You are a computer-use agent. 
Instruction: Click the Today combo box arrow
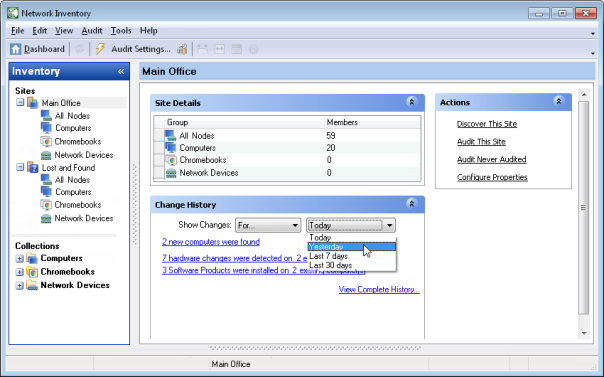click(389, 225)
